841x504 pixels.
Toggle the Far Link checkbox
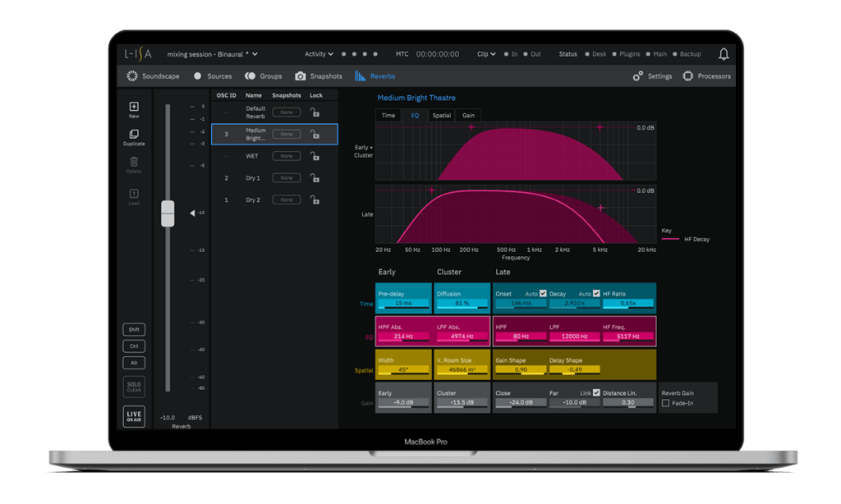(x=596, y=392)
